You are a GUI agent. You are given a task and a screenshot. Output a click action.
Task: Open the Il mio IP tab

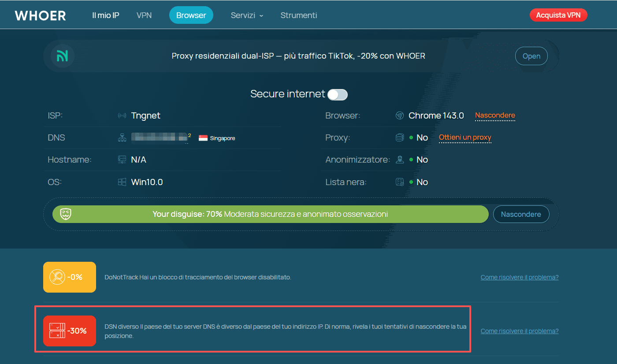click(106, 15)
